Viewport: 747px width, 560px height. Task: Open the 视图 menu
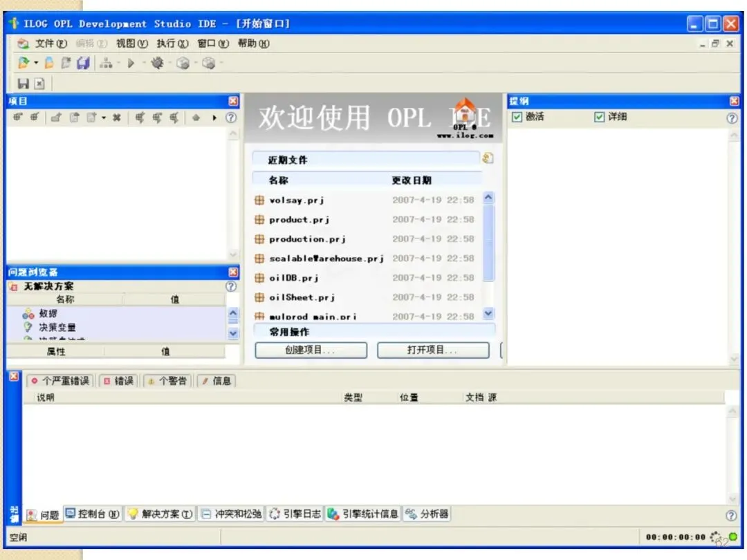tap(131, 44)
